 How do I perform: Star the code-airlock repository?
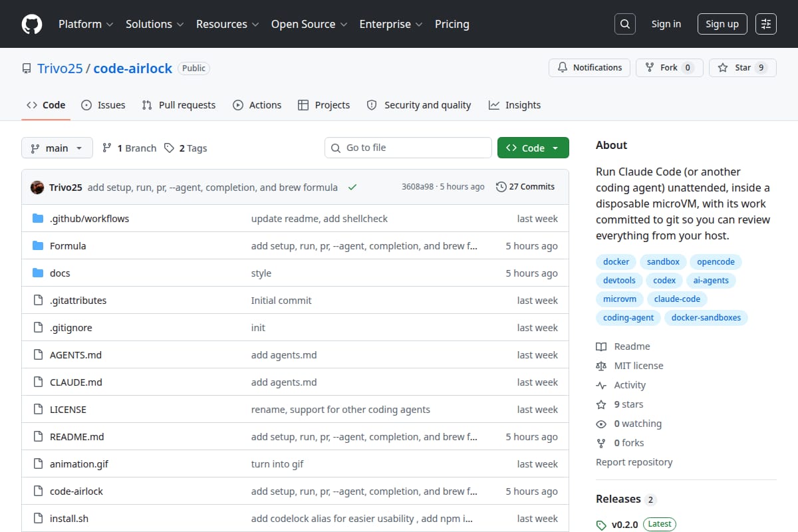click(742, 68)
